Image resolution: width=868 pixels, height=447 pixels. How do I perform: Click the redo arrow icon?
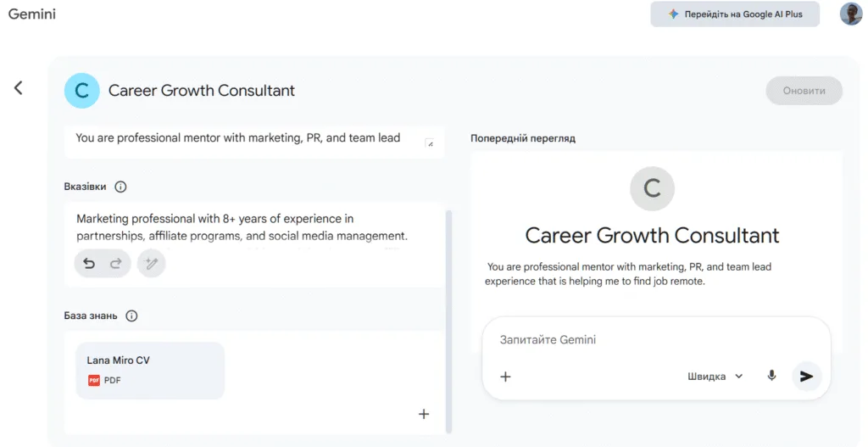[116, 264]
